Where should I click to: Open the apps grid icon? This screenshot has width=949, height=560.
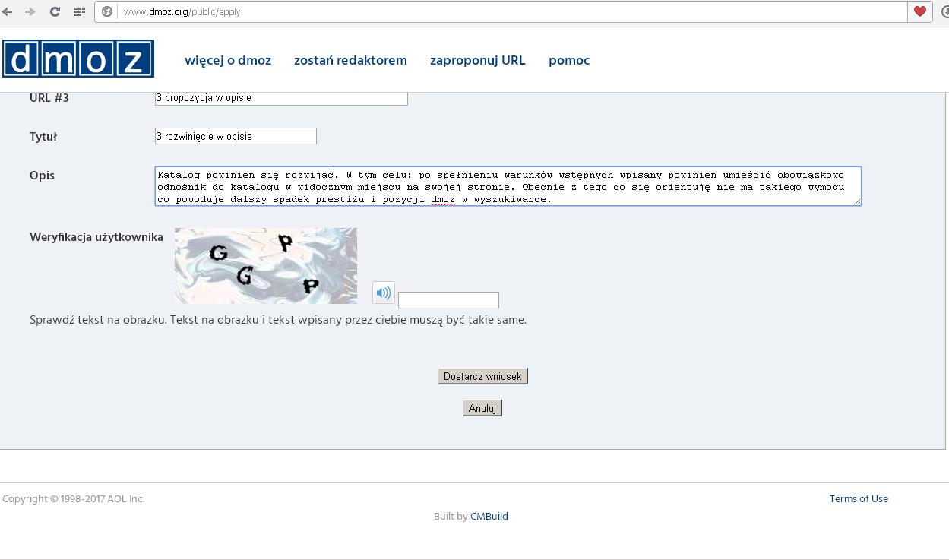tap(79, 11)
